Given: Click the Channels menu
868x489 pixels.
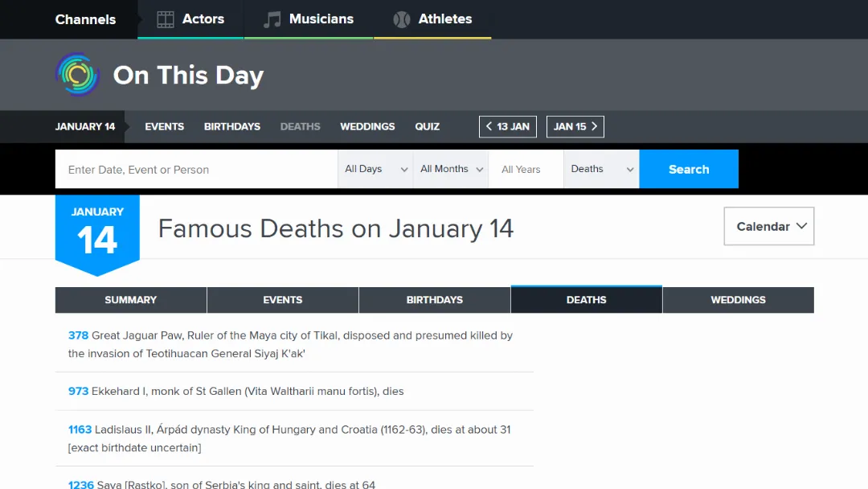Looking at the screenshot, I should click(85, 18).
